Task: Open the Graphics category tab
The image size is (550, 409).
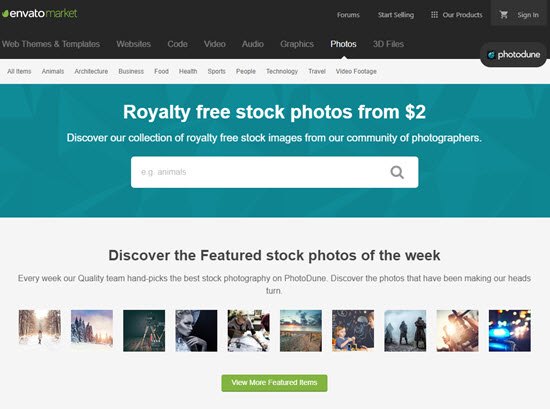Action: click(297, 44)
